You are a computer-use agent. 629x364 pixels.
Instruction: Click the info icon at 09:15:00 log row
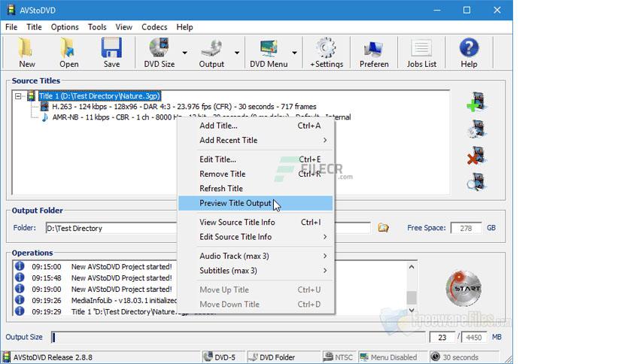tap(20, 266)
